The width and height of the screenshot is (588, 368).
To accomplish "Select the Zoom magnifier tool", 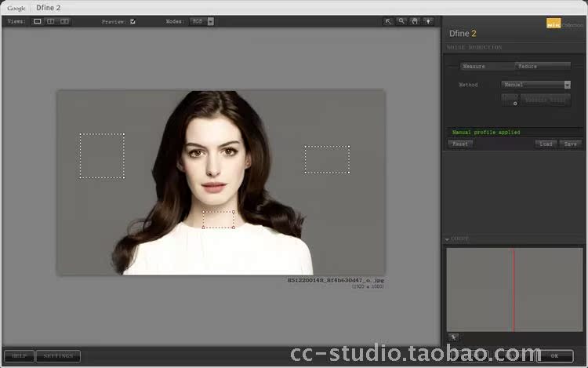I will click(x=401, y=21).
